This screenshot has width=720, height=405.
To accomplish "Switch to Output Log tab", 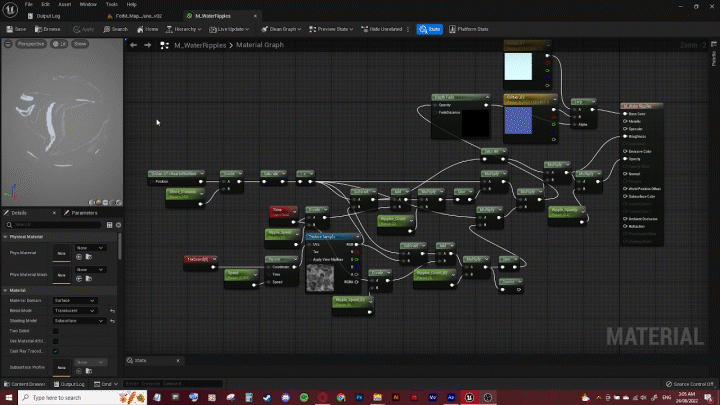I will coord(44,16).
